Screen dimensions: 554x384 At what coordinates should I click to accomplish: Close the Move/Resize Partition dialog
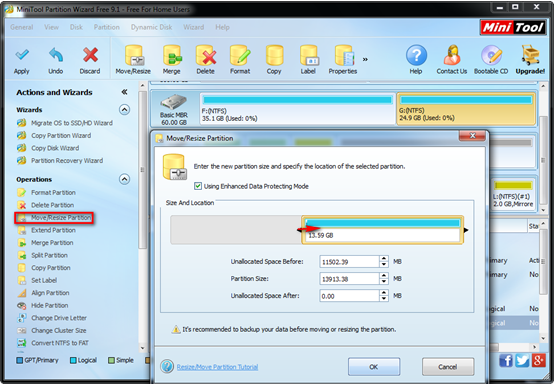click(x=472, y=136)
